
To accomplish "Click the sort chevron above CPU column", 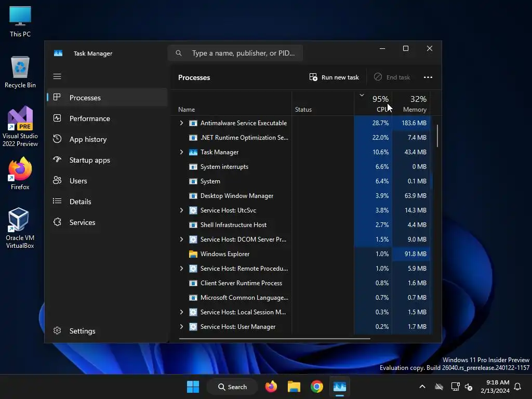I will tap(362, 96).
